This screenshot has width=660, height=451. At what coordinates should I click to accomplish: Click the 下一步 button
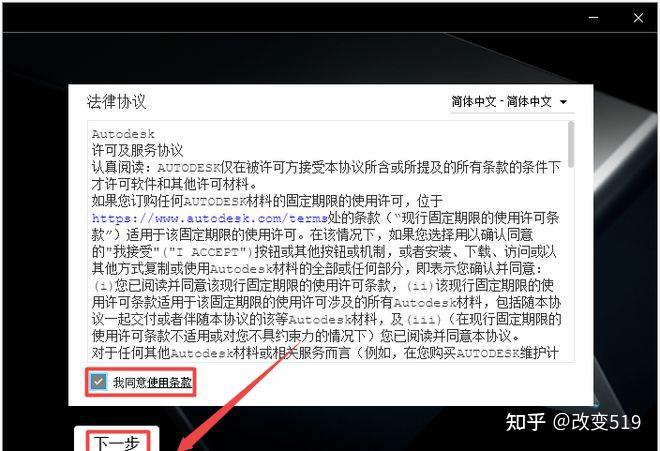click(x=117, y=440)
